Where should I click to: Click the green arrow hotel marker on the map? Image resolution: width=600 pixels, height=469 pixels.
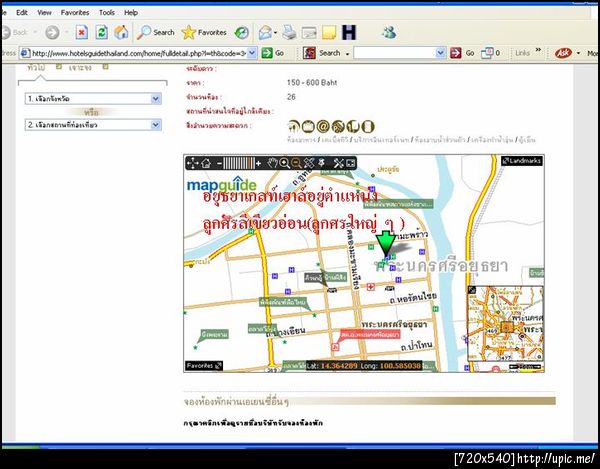[386, 243]
